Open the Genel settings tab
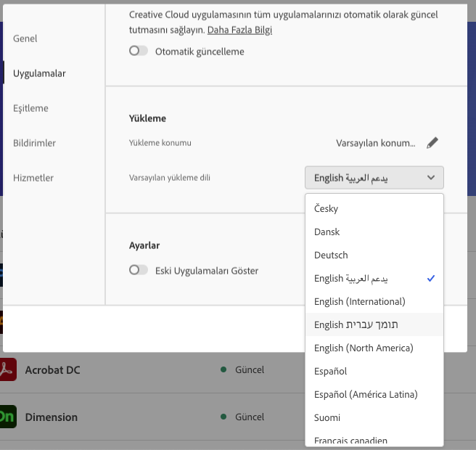Image resolution: width=476 pixels, height=450 pixels. click(25, 38)
